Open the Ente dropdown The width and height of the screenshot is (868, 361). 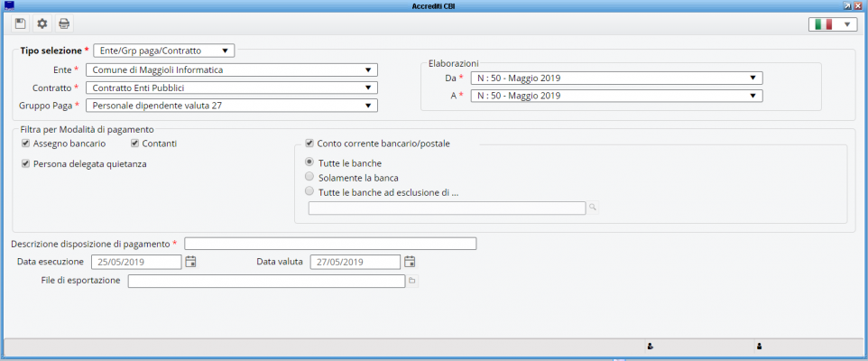232,69
